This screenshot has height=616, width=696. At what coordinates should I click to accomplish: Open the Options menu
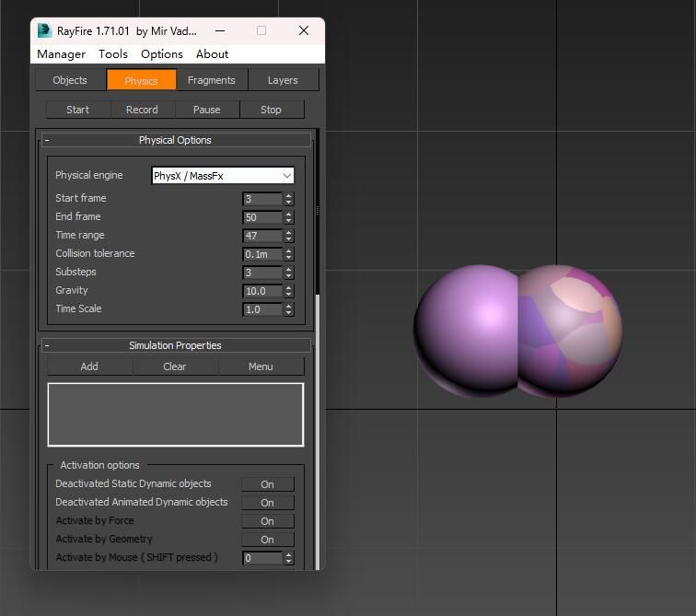coord(162,54)
